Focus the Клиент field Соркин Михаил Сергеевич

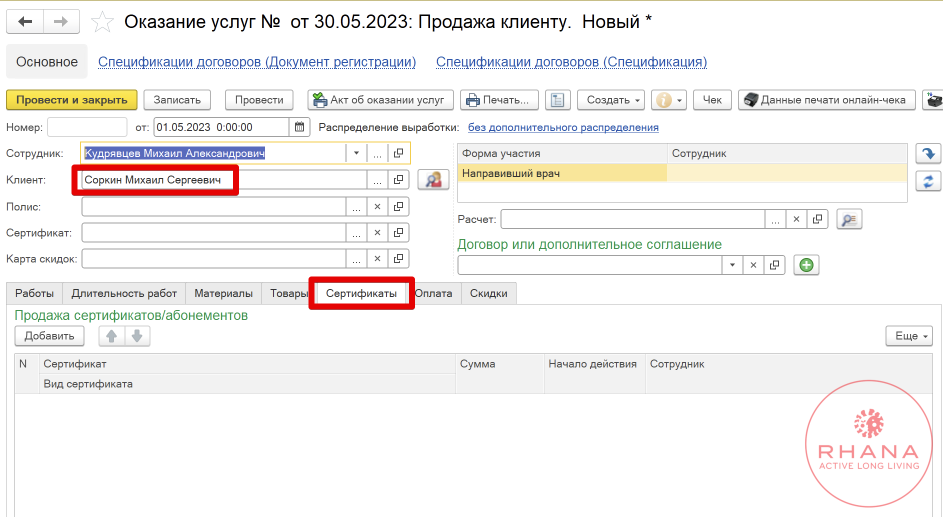[x=224, y=180]
